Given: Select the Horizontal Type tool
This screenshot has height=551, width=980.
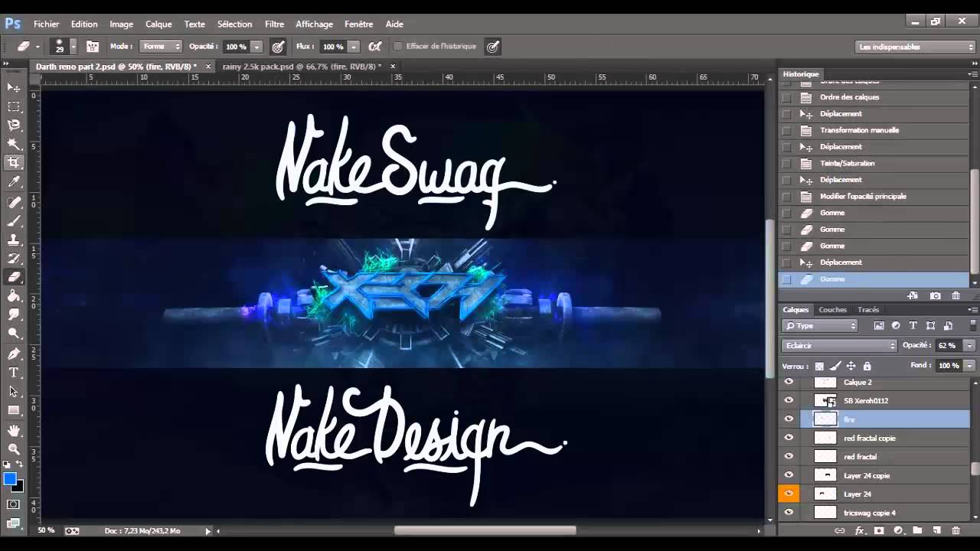Looking at the screenshot, I should coord(14,373).
